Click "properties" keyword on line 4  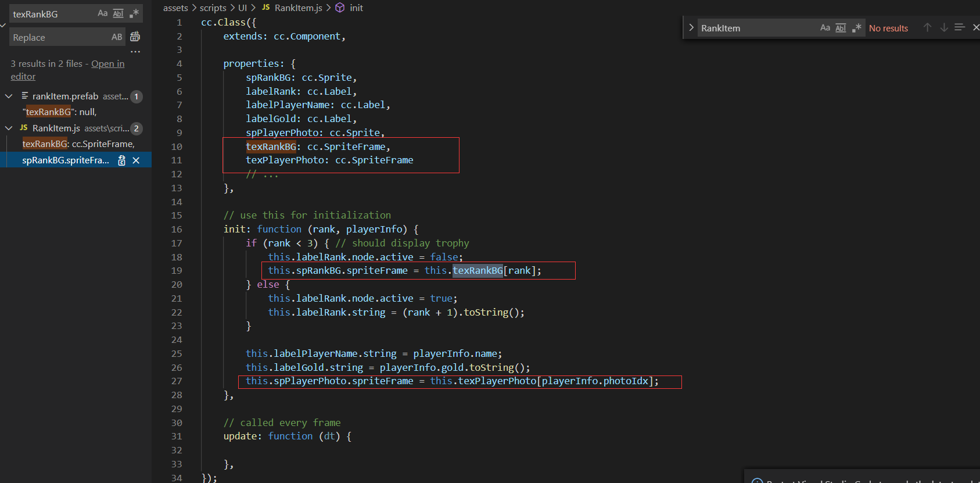pos(251,64)
